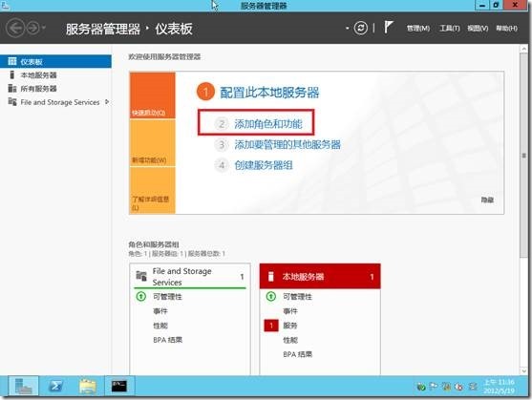532x400 pixels.
Task: Click the back navigation arrow button
Action: 15,28
